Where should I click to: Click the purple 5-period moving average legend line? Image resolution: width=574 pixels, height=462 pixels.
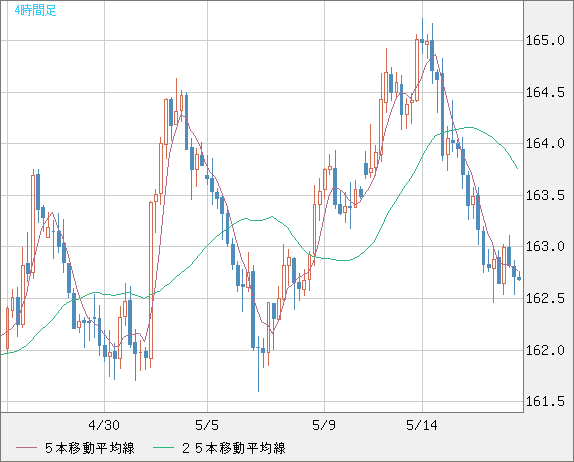pos(26,448)
